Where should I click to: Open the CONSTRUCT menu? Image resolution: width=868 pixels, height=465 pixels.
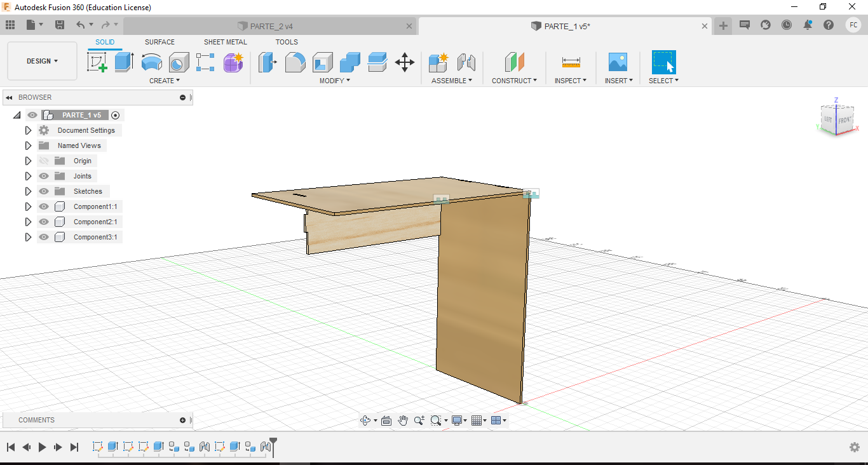(514, 81)
